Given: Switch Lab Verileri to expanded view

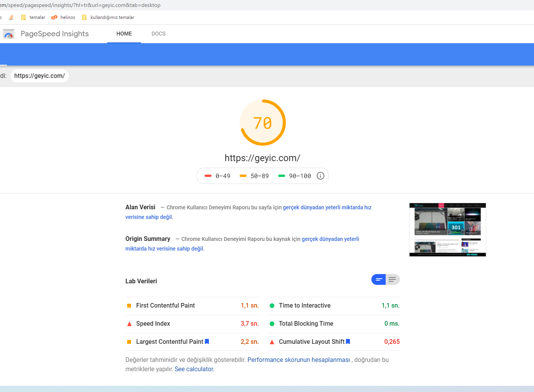Looking at the screenshot, I should coord(393,279).
